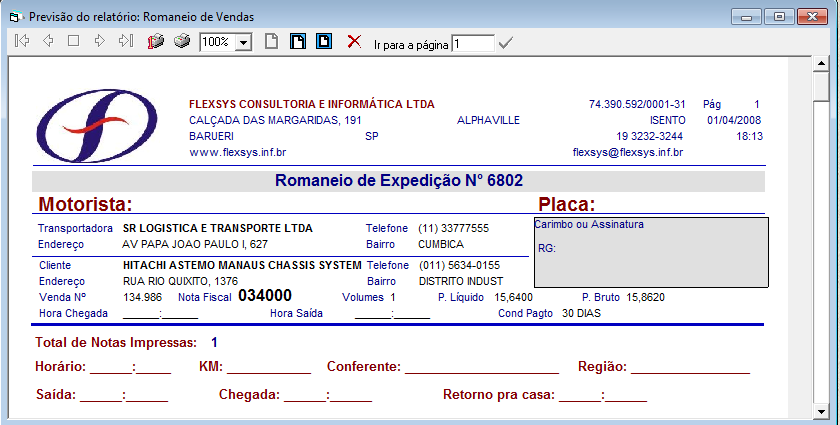Viewport: 840px width, 425px height.
Task: Click the P. Líquido value 15,6400
Action: click(514, 297)
